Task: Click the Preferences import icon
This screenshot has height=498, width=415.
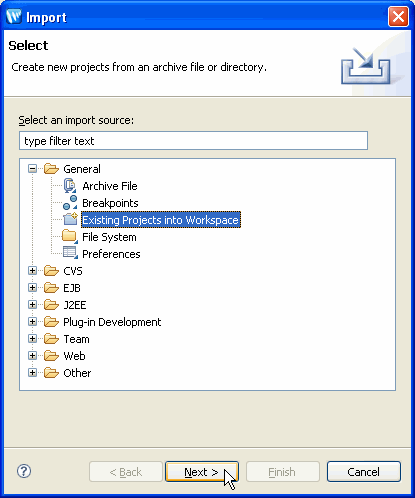Action: [x=70, y=253]
